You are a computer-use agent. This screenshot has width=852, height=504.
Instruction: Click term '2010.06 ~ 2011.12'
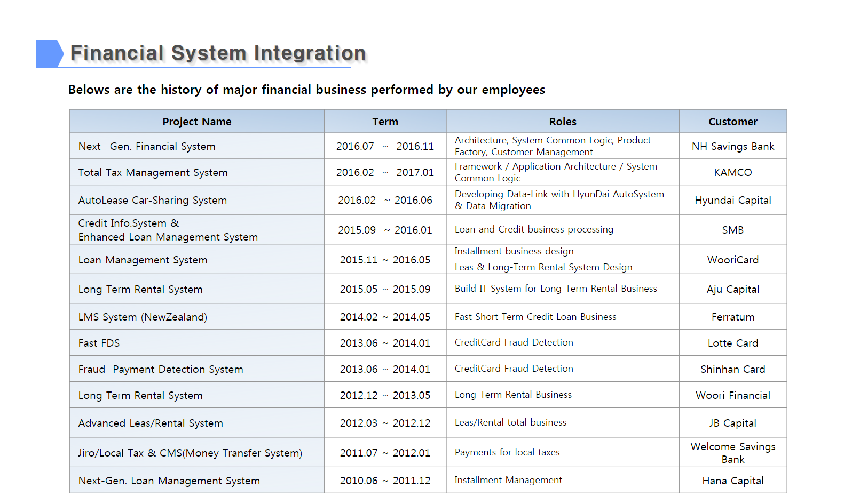[x=385, y=481]
